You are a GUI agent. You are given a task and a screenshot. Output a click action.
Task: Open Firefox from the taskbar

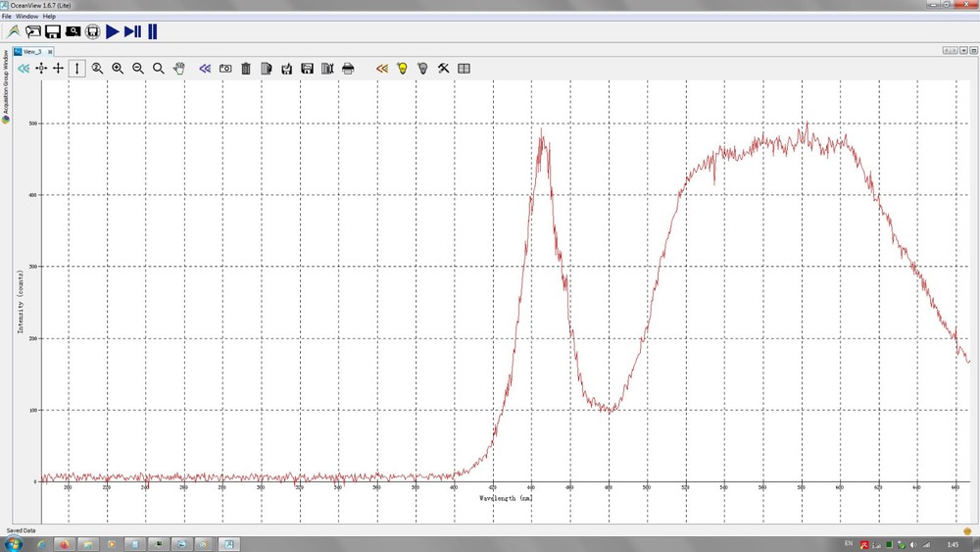pyautogui.click(x=65, y=544)
